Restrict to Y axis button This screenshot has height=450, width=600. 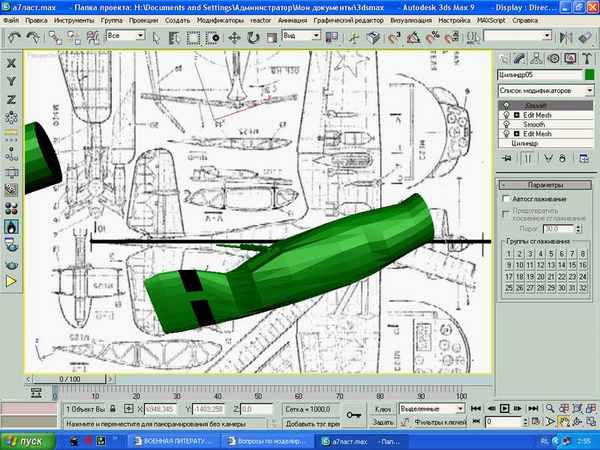[11, 81]
